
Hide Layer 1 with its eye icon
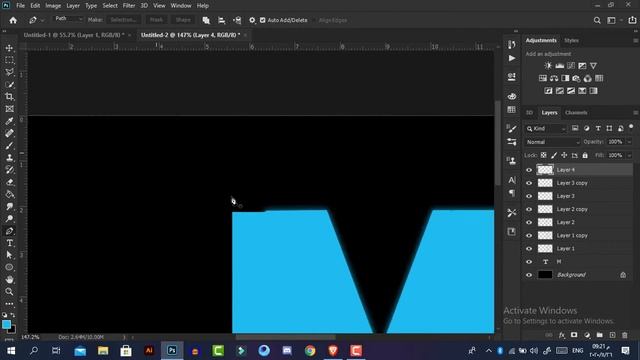coord(529,248)
